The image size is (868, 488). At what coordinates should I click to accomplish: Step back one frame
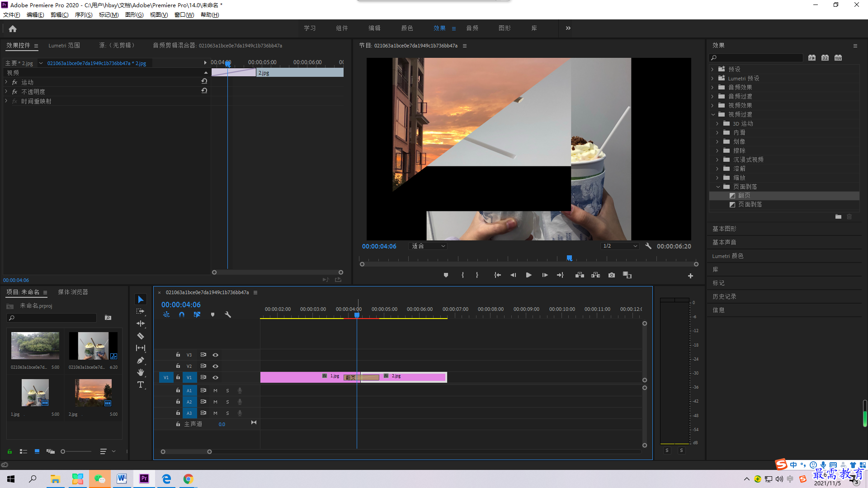click(x=513, y=275)
